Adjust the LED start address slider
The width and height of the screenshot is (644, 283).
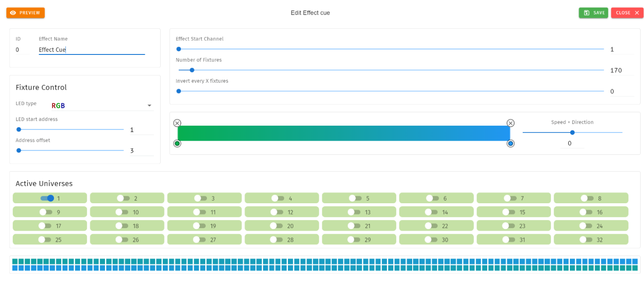(x=70, y=129)
